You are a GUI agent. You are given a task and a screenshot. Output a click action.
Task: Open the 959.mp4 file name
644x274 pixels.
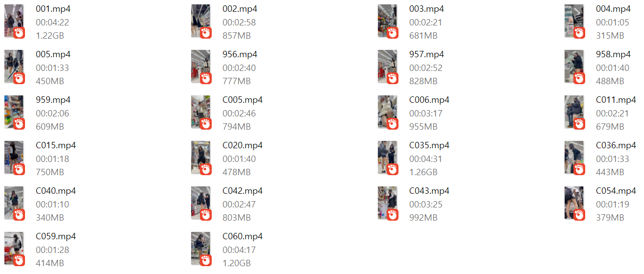53,100
